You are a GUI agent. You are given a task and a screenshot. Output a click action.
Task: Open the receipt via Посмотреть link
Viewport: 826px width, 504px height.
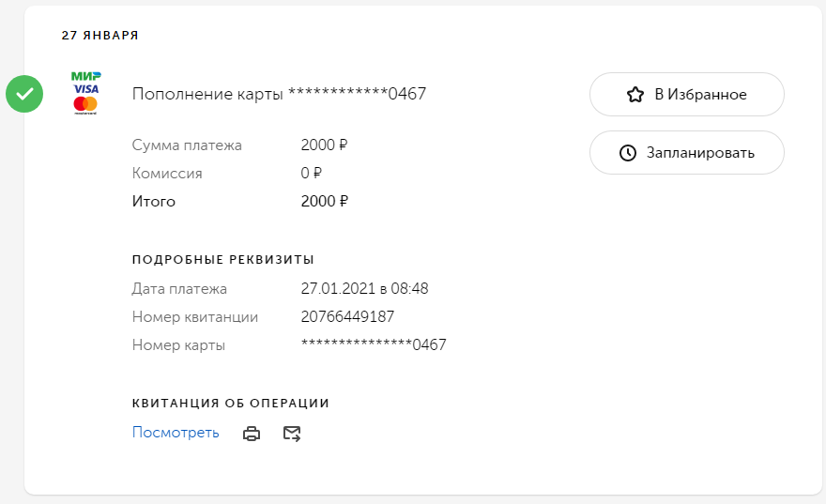pos(176,433)
